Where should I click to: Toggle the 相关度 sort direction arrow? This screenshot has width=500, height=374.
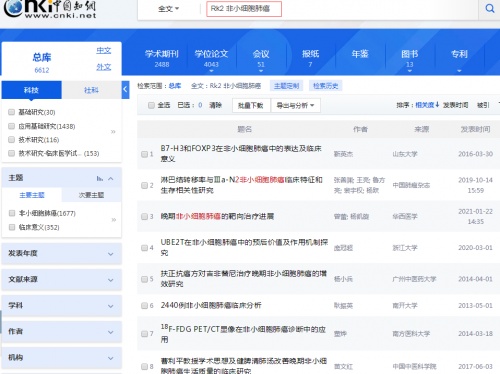[437, 105]
